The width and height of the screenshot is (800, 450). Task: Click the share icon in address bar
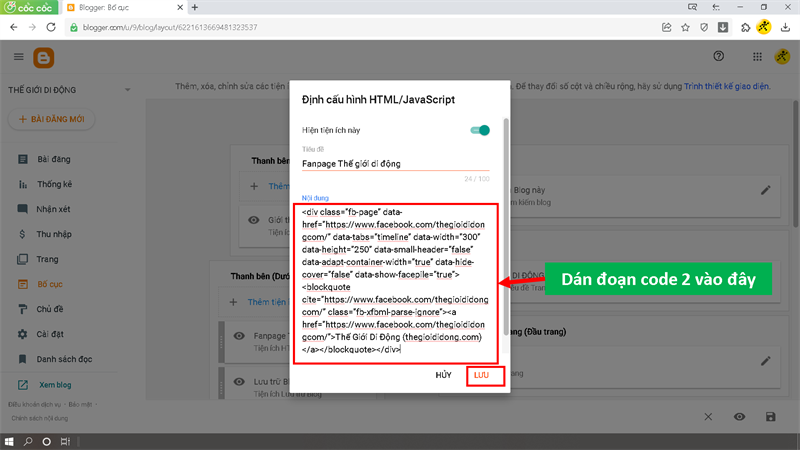tap(666, 28)
